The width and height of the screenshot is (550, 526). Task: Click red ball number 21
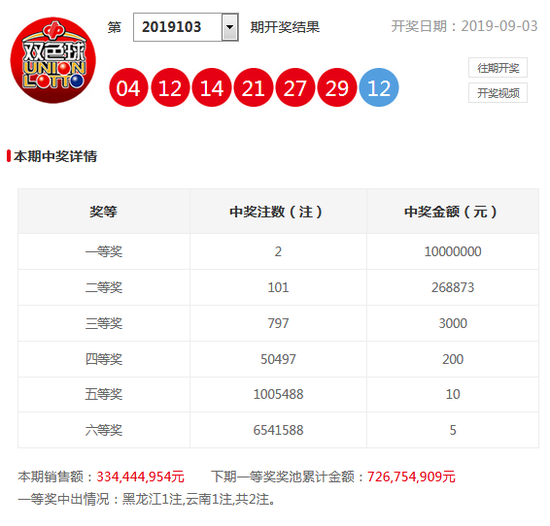pos(253,88)
